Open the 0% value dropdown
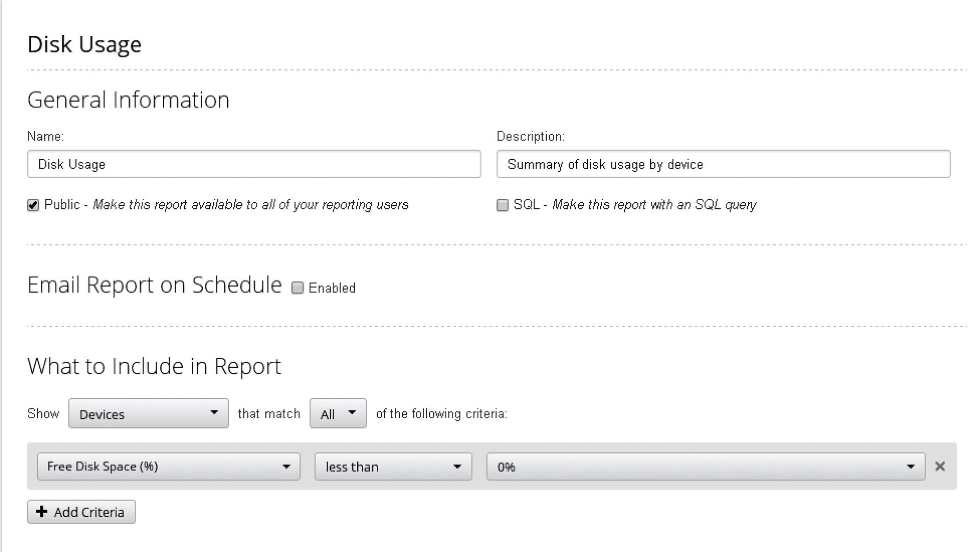This screenshot has width=980, height=552. 704,466
